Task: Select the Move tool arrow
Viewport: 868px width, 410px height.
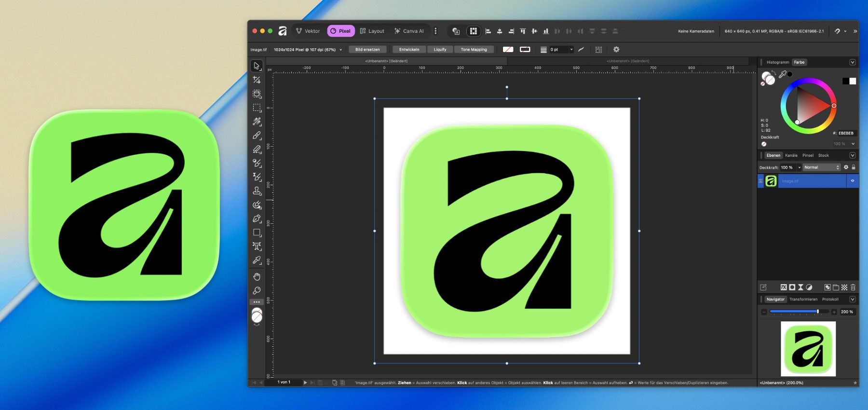Action: 257,66
